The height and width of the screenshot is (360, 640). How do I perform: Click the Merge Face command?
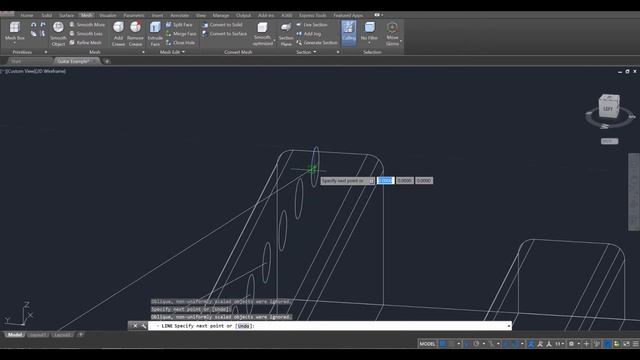[181, 34]
